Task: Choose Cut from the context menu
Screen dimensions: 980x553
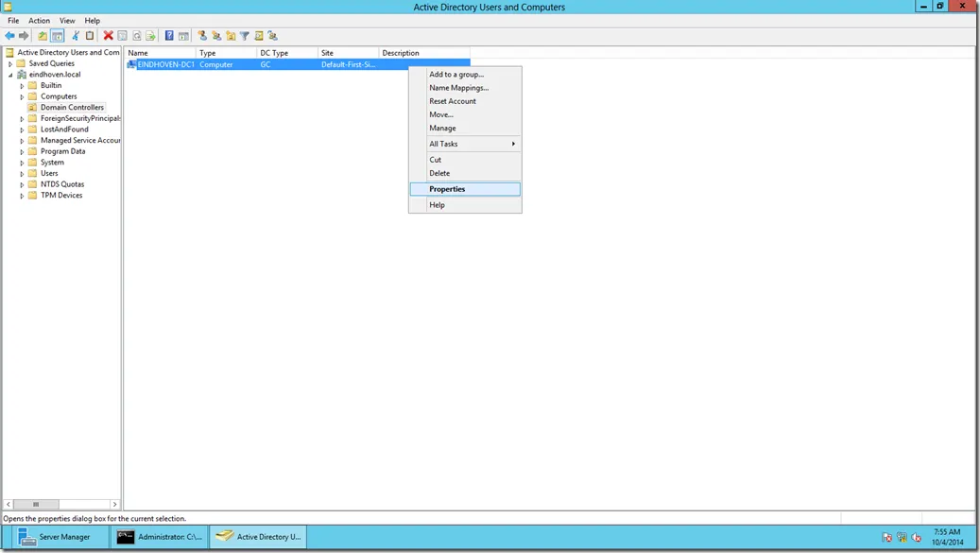Action: pos(465,160)
